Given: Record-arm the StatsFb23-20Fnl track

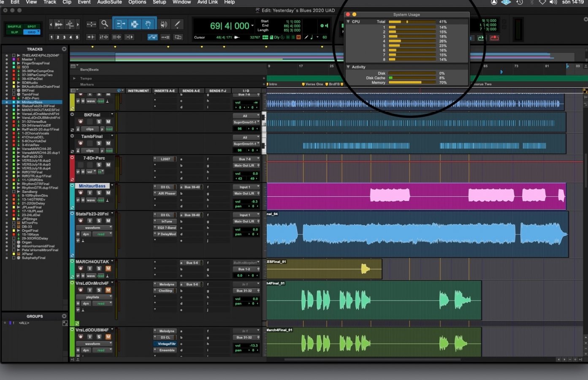Looking at the screenshot, I should (80, 221).
